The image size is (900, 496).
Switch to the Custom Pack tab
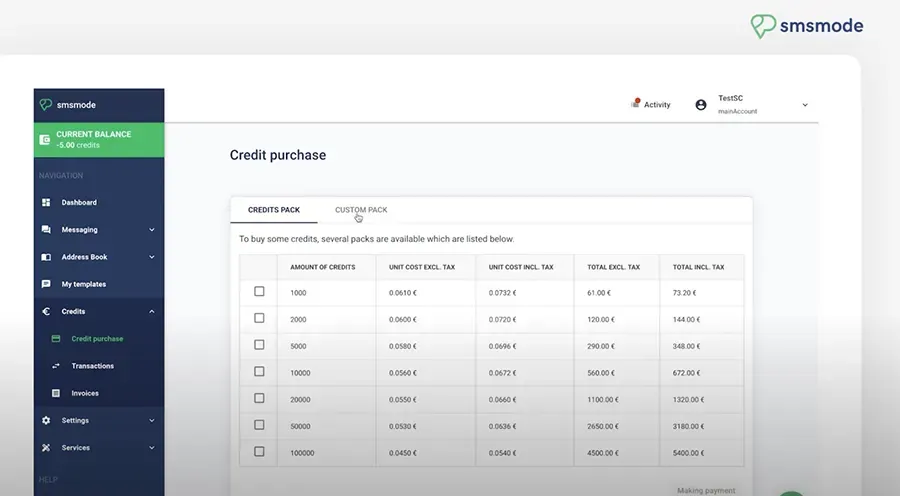[361, 210]
